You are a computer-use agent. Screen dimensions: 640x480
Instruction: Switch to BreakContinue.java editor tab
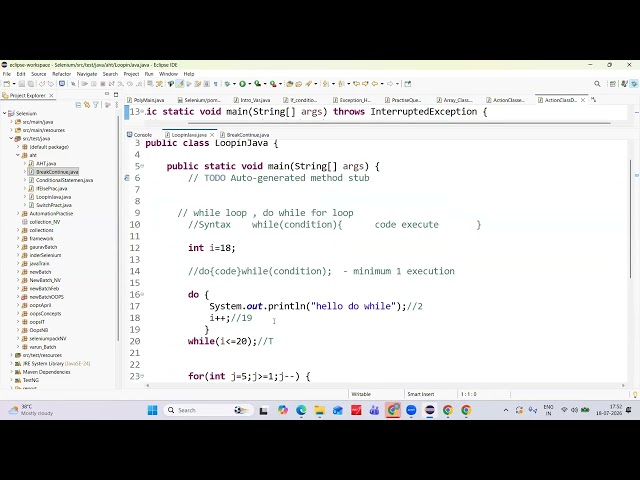(244, 135)
